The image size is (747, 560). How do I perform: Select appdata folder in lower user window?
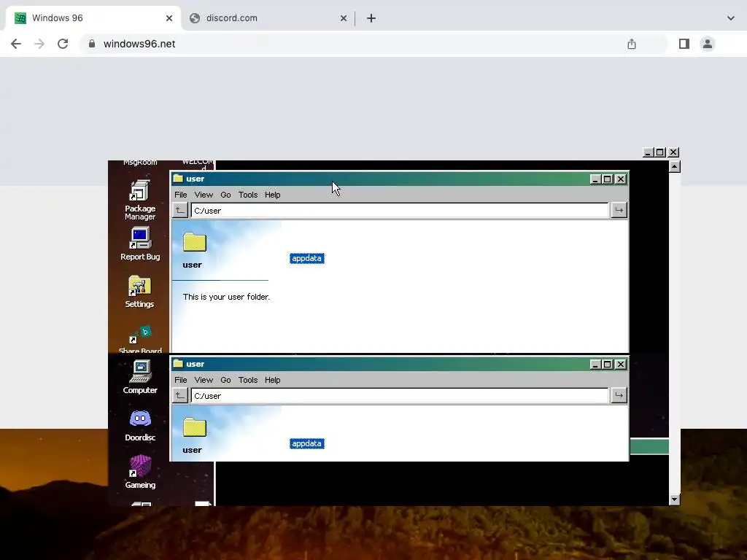point(307,444)
